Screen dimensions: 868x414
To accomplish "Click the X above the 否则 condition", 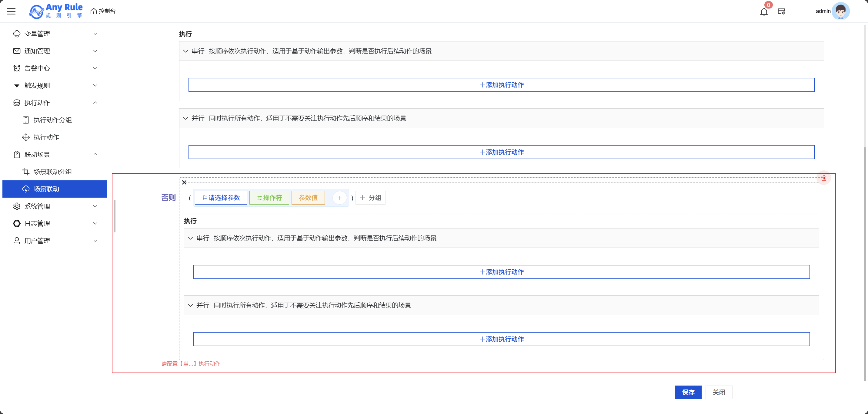I will coord(184,182).
